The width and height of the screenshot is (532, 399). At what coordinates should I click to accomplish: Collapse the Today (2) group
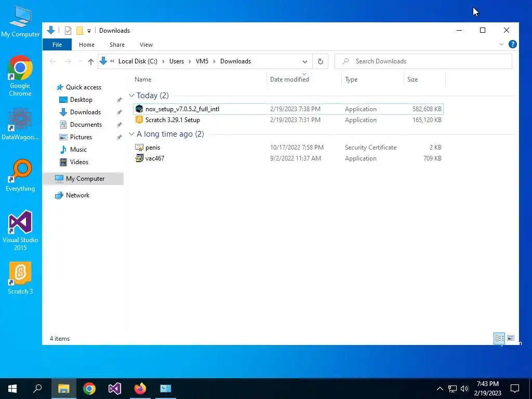[x=131, y=96]
